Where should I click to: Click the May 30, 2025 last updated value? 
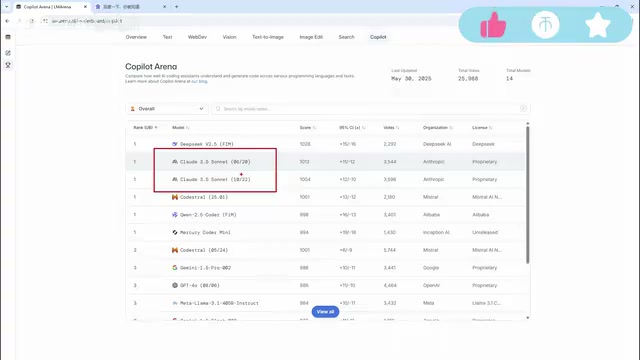pos(411,78)
